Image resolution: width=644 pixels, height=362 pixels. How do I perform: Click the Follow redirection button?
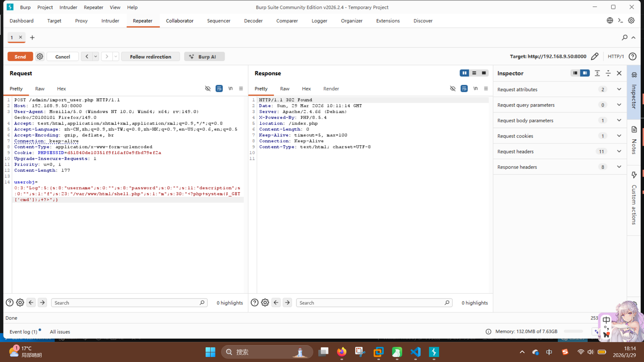(x=150, y=57)
